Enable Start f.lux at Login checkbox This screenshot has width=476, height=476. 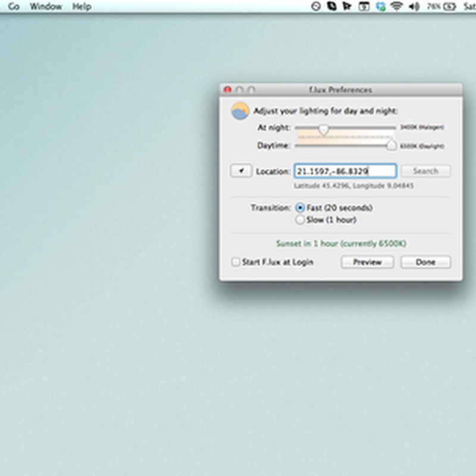pos(236,262)
